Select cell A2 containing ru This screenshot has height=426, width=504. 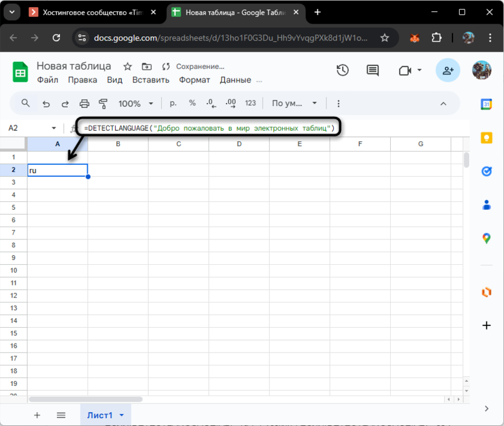(x=58, y=170)
